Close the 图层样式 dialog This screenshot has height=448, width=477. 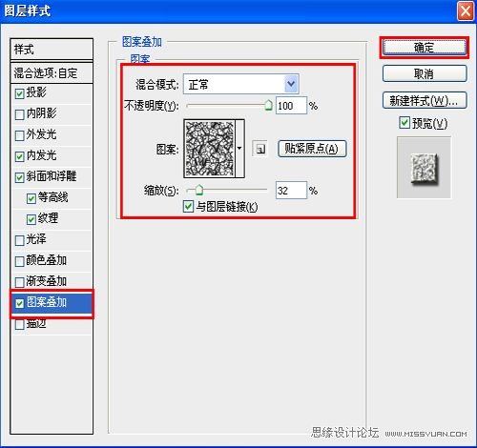466,11
